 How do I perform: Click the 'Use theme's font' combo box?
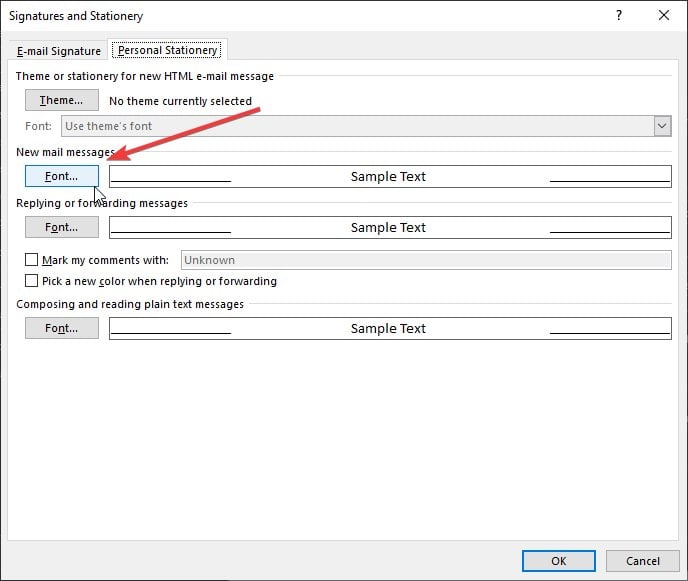coord(356,126)
